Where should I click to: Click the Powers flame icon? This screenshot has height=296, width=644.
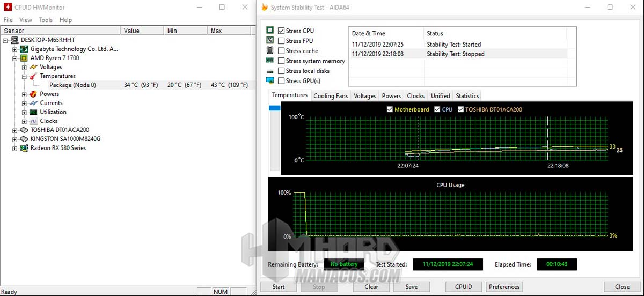[34, 94]
